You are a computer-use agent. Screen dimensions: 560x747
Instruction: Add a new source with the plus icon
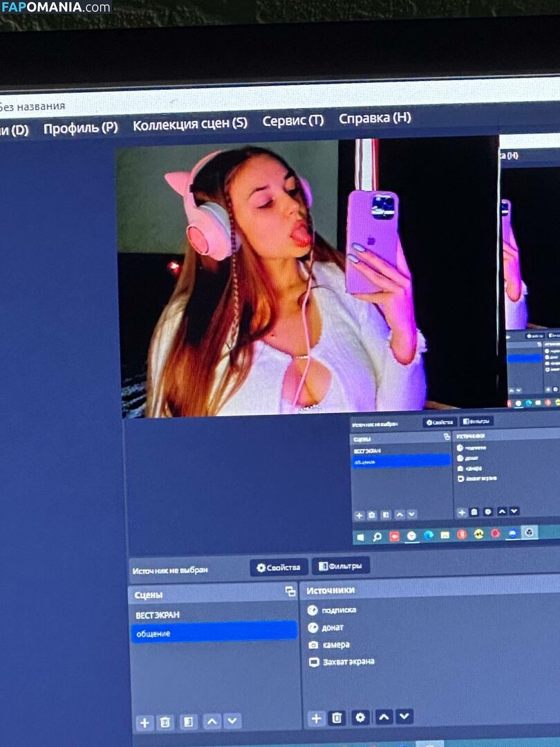(x=315, y=719)
